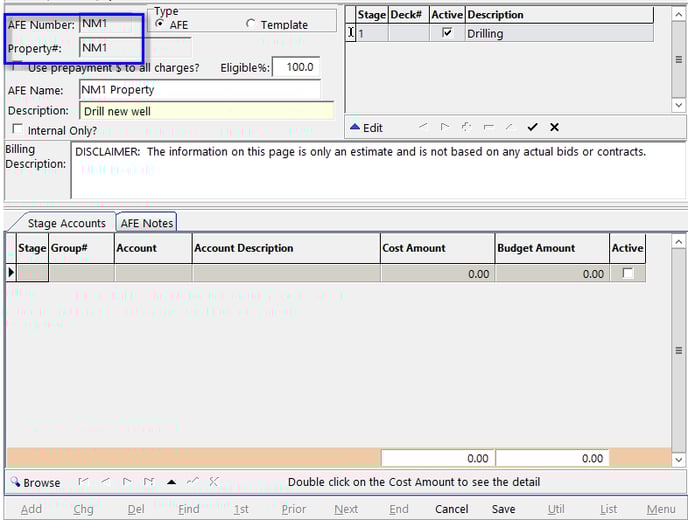688x520 pixels.
Task: Click the Budget Amount column header
Action: coord(552,248)
